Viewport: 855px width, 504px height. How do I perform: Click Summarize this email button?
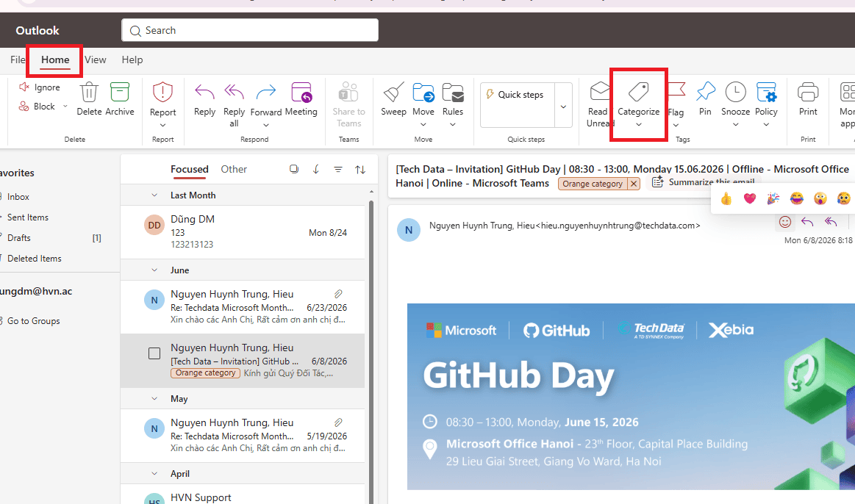pos(704,182)
